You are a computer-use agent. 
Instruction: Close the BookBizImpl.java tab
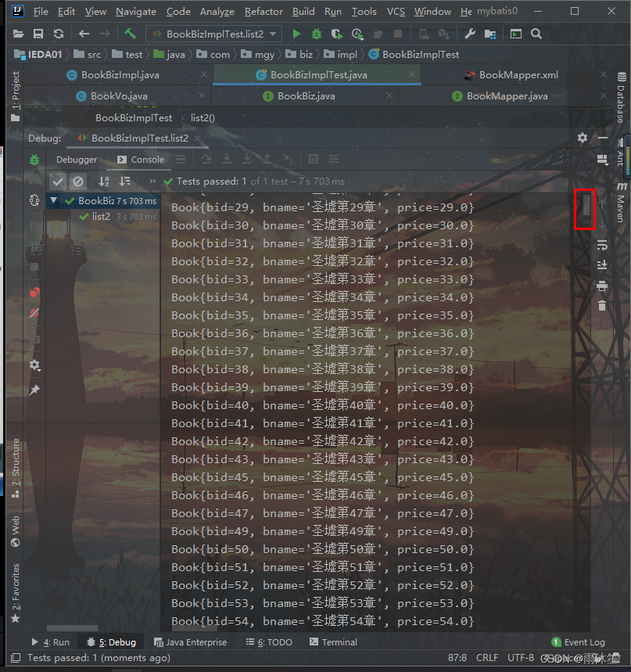204,74
